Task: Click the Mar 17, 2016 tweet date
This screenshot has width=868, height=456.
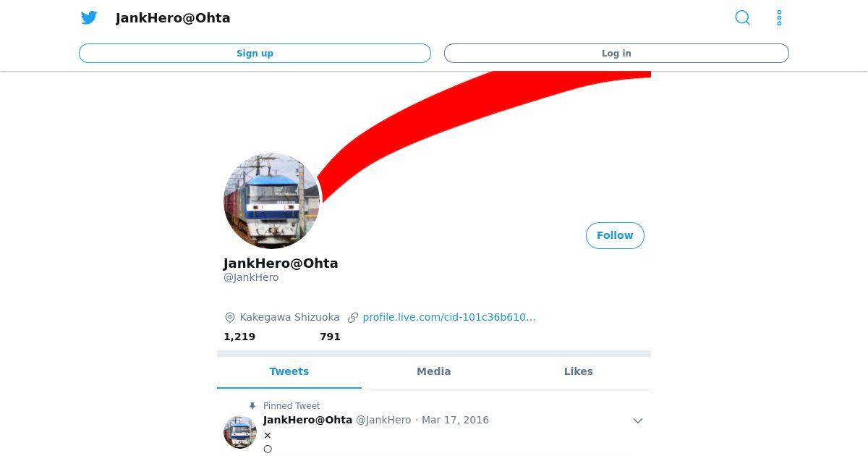Action: click(455, 420)
